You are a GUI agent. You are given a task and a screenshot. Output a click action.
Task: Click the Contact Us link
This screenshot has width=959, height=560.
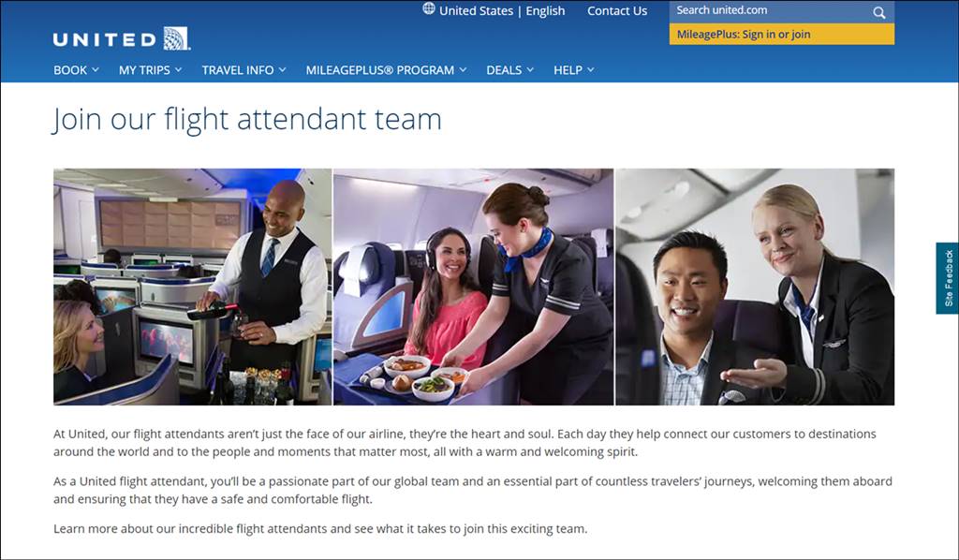[x=617, y=10]
